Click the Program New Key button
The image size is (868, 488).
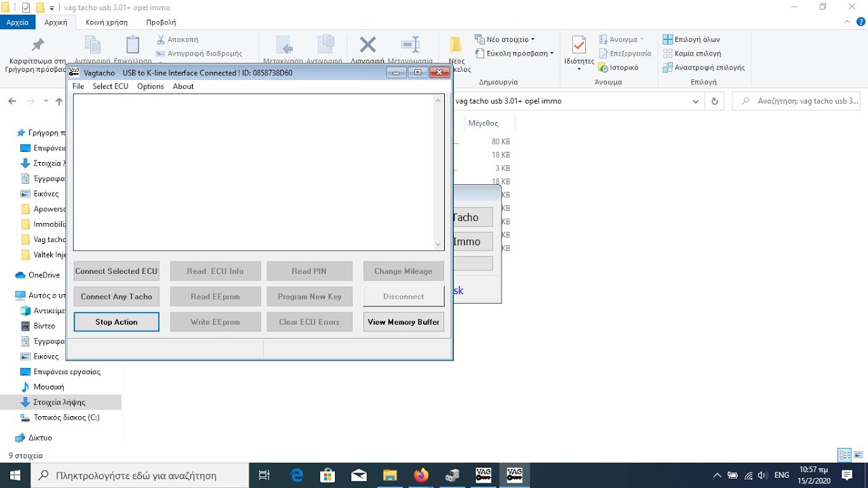point(309,297)
